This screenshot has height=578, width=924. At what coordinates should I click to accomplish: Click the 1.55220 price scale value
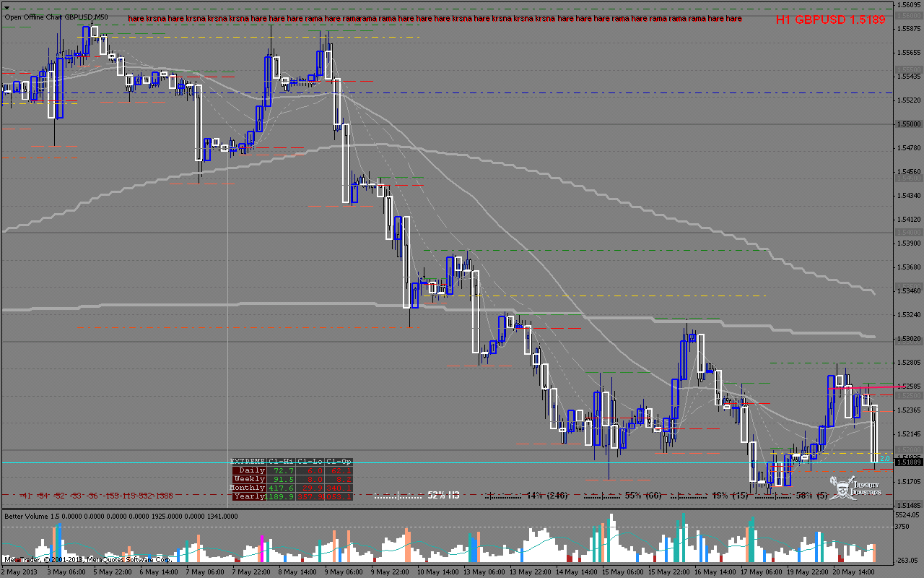(x=907, y=100)
